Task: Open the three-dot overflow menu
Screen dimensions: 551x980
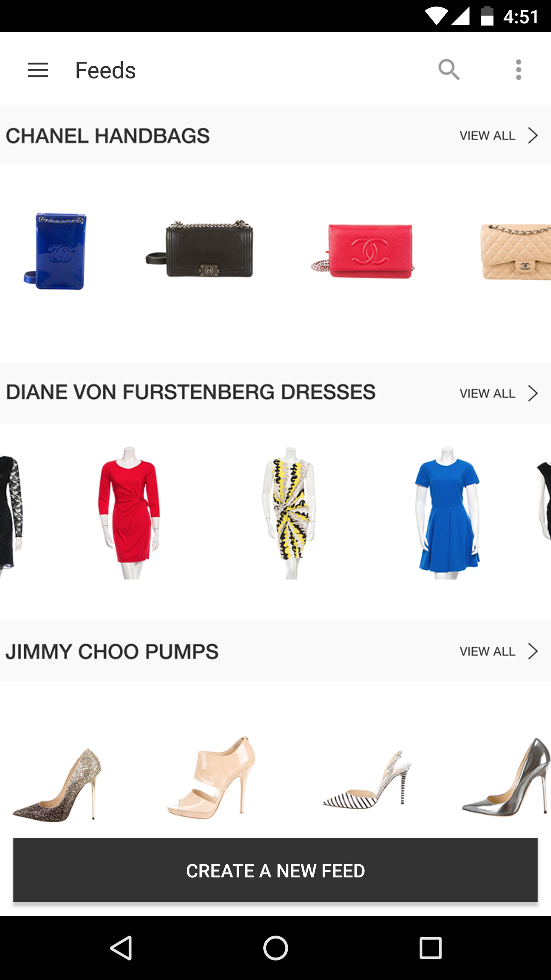Action: pos(518,70)
